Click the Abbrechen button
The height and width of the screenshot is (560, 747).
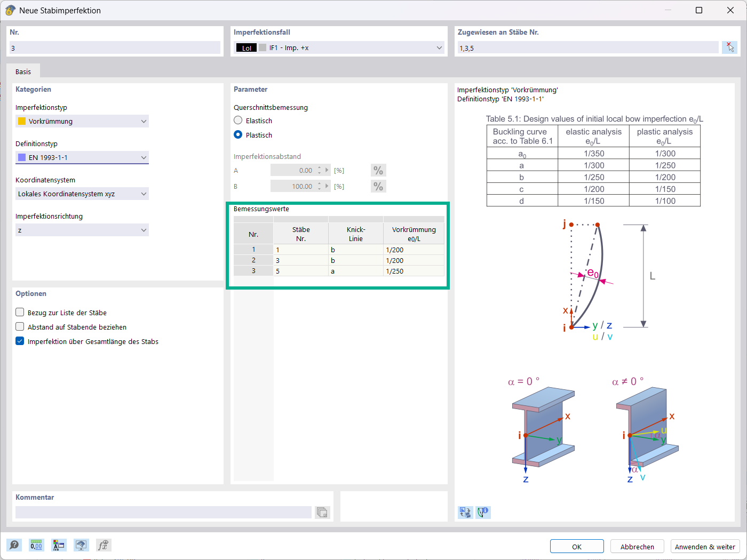637,547
